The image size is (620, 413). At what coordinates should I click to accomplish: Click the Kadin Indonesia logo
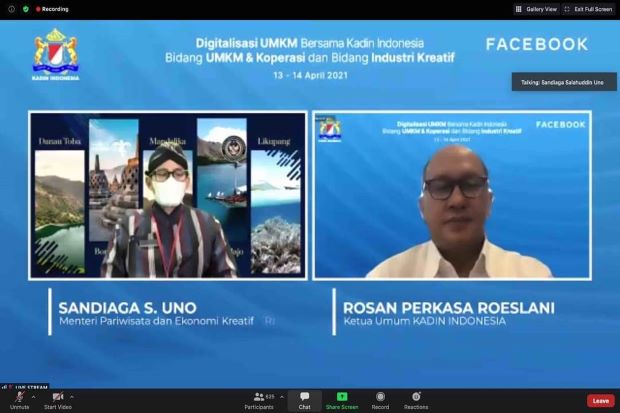click(x=56, y=54)
